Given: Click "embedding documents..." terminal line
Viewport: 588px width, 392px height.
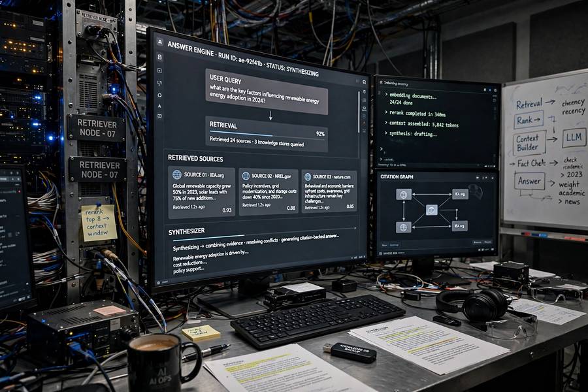Looking at the screenshot, I should [413, 97].
